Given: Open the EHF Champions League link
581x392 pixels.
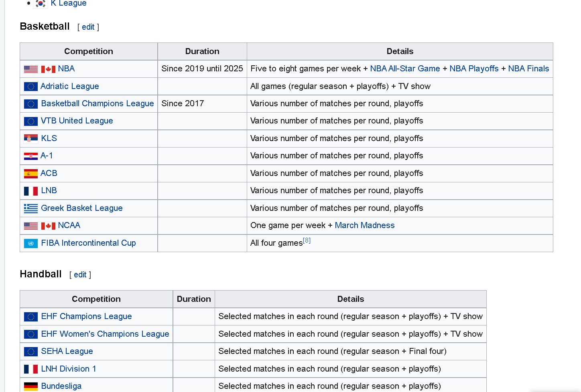Looking at the screenshot, I should click(x=86, y=316).
